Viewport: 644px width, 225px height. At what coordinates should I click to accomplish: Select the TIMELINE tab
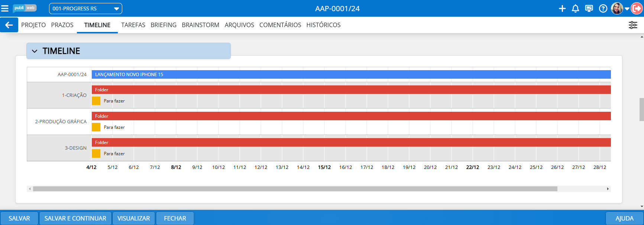(97, 25)
